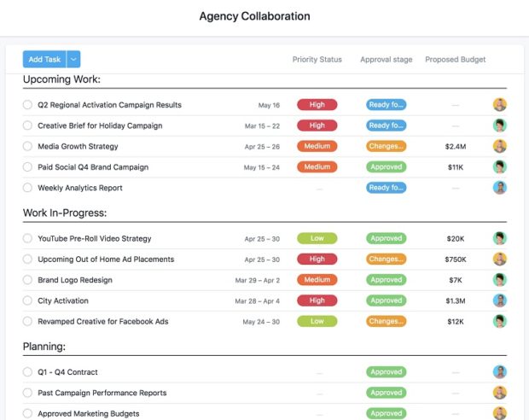Open Low priority tag on YouTube Pre-Roll row
This screenshot has height=420, width=529.
click(x=317, y=238)
